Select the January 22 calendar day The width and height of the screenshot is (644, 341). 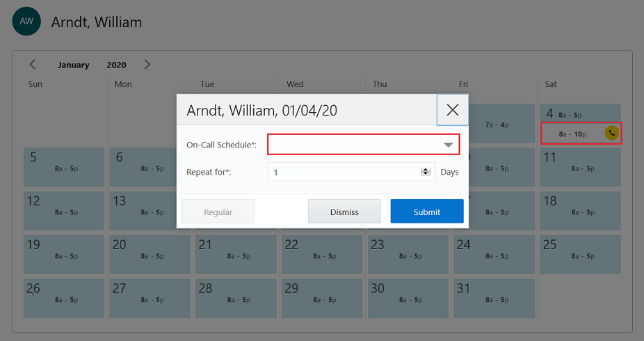(321, 255)
